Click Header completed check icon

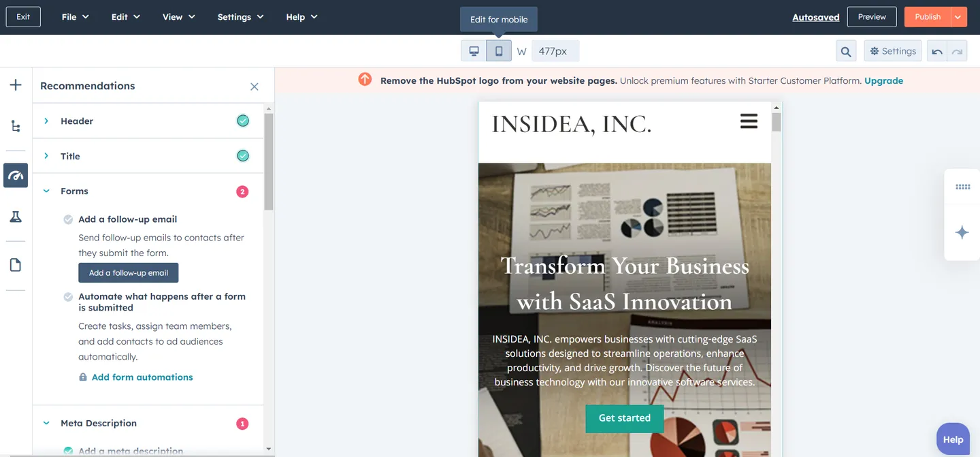pos(243,121)
